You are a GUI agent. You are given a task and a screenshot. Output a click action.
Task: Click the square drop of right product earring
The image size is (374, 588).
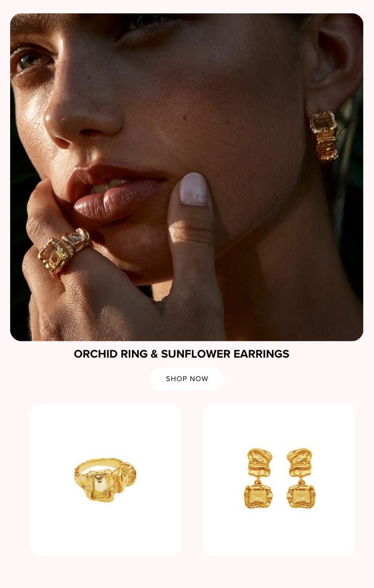point(301,497)
